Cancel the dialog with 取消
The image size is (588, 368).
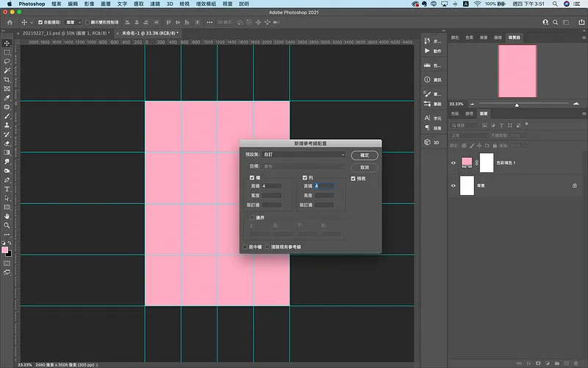coord(365,168)
